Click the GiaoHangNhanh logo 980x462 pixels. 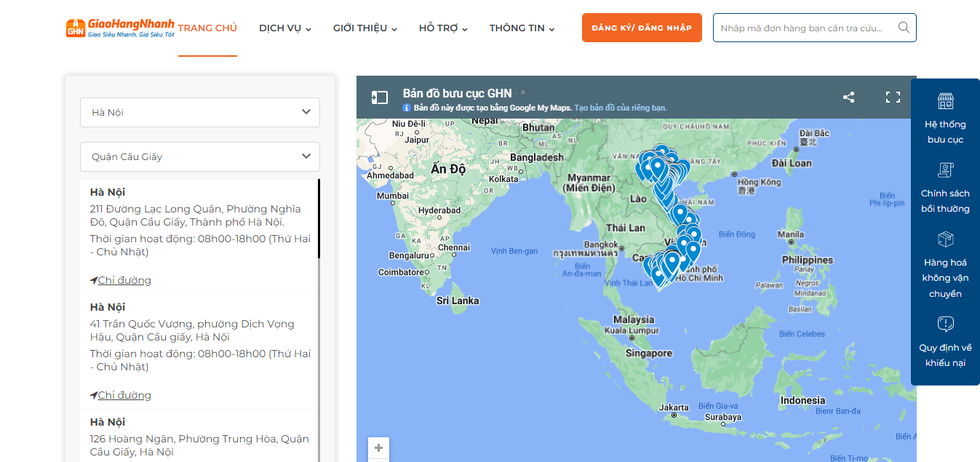pyautogui.click(x=120, y=28)
